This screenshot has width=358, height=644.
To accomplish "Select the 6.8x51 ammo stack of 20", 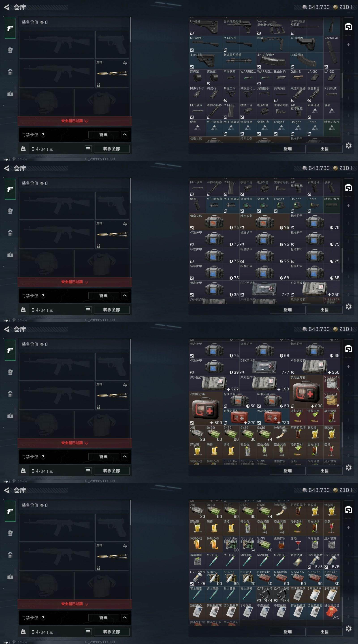I will (x=248, y=578).
